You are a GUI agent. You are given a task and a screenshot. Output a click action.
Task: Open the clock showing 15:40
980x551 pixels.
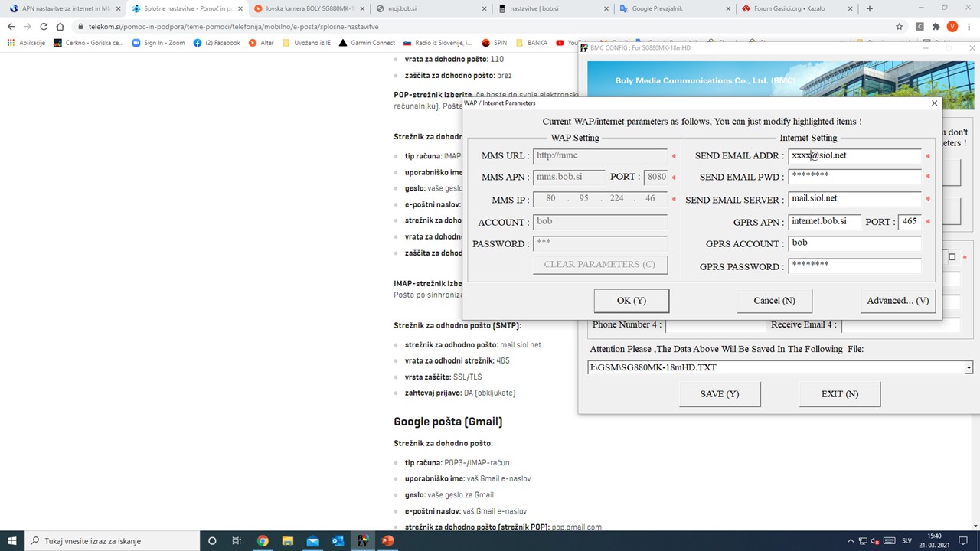934,540
